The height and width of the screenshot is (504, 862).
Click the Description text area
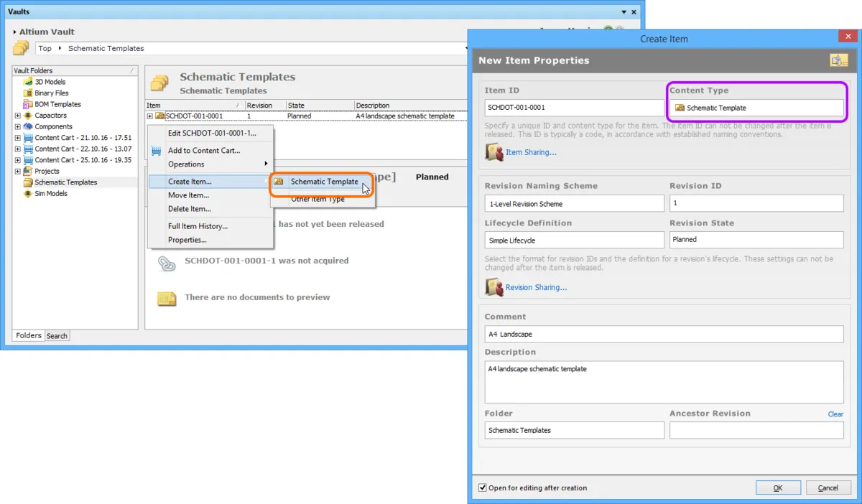point(664,382)
